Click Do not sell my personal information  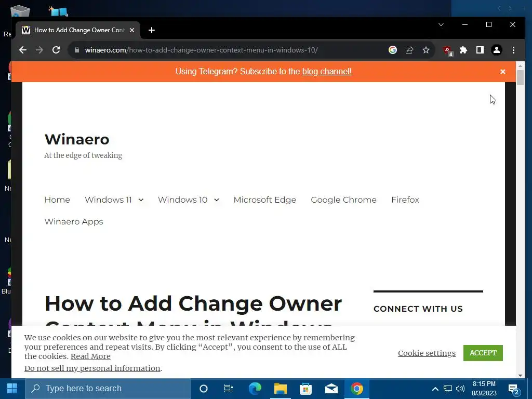[92, 368]
